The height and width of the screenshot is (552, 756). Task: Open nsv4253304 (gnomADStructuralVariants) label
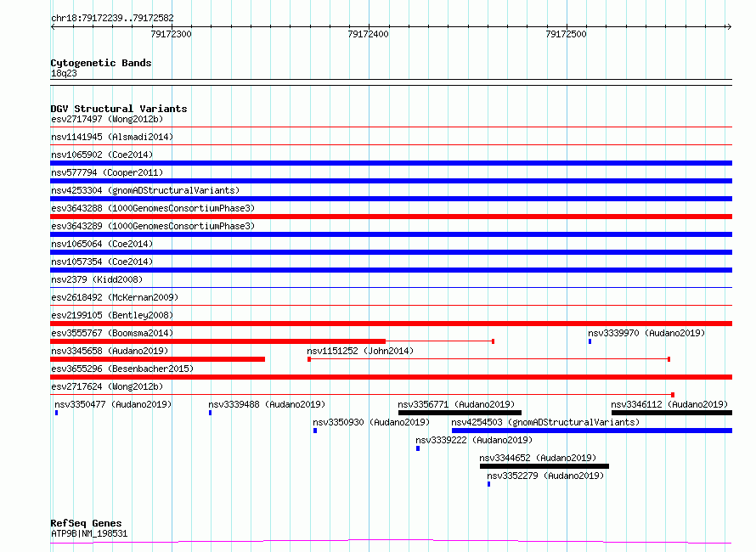(x=145, y=190)
